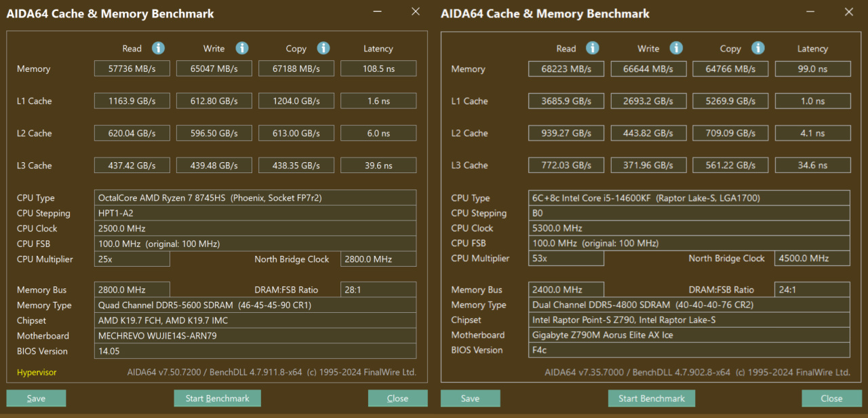Click CPU clock 2500.0 MHz field
Viewport: 868px width, 418px height.
click(x=255, y=229)
